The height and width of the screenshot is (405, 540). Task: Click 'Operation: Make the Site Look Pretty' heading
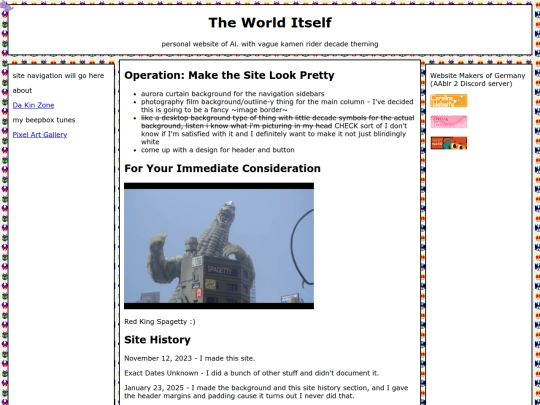[229, 75]
